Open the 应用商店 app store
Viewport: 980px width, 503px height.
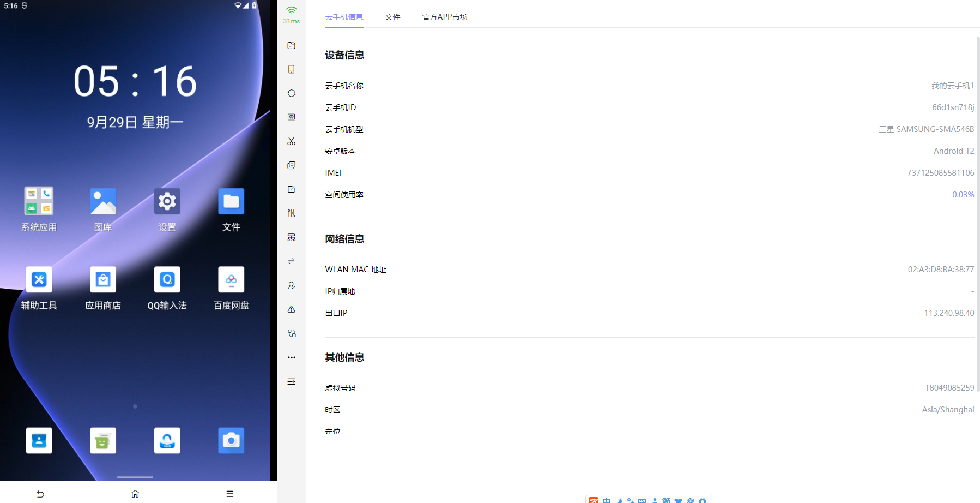click(x=103, y=280)
